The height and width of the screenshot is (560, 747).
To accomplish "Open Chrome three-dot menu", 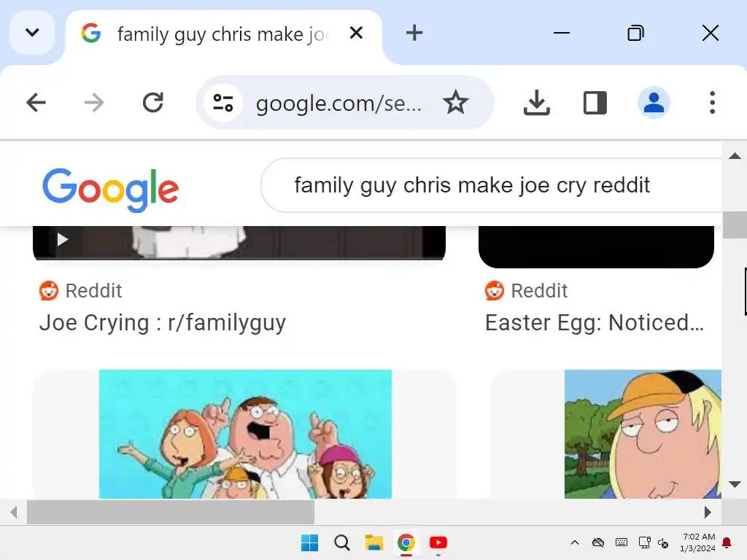I will point(712,103).
